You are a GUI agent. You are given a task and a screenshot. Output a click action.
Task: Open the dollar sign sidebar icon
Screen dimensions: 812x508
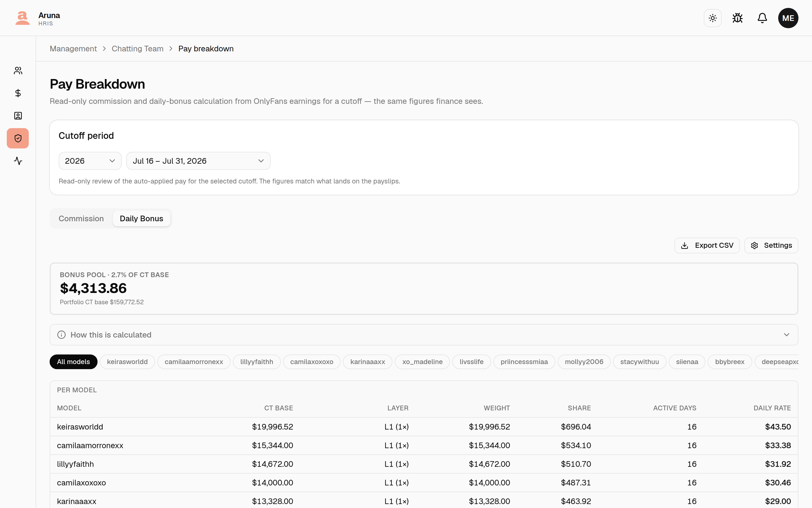pyautogui.click(x=18, y=93)
